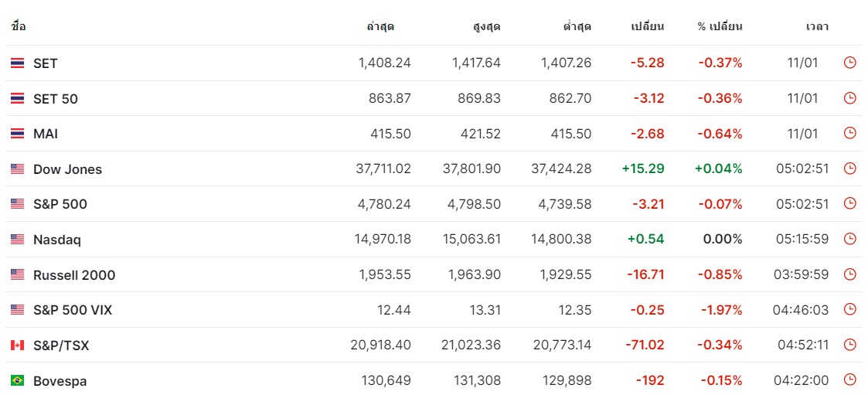Click the Brazilian flag beside Bovespa

click(17, 380)
